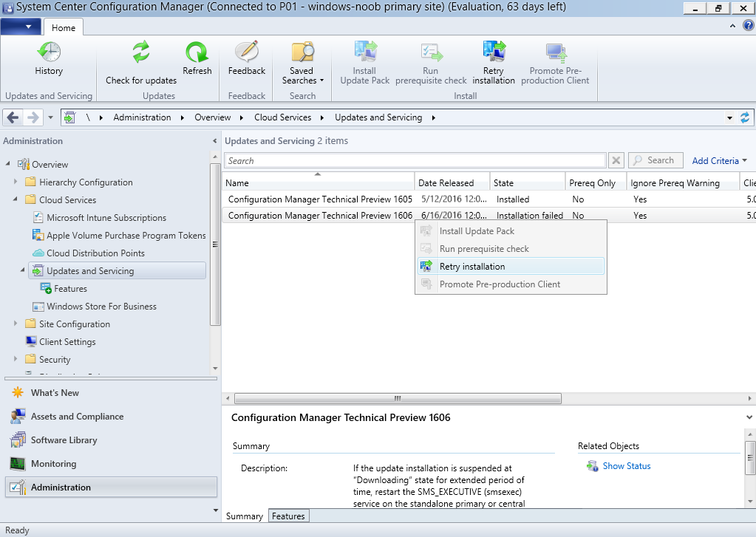Click the Install Update Pack ribbon icon
756x537 pixels.
click(x=364, y=52)
